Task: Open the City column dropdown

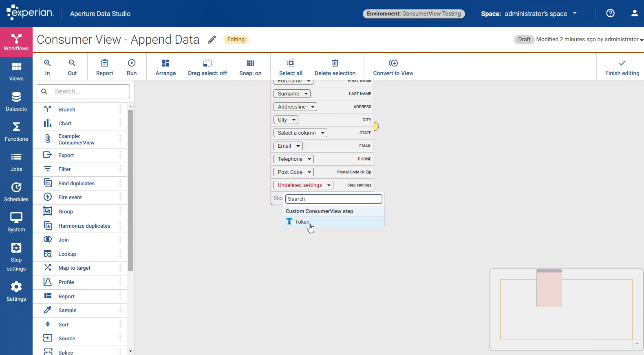Action: click(x=286, y=120)
